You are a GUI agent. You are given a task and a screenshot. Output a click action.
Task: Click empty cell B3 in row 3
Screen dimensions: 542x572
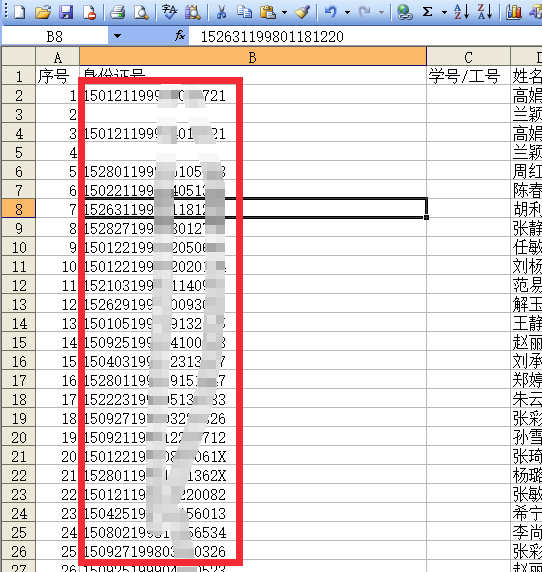point(253,114)
